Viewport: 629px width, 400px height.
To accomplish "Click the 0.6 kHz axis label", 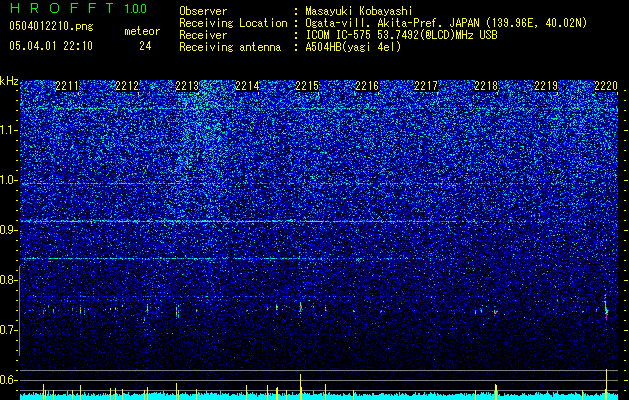I will pyautogui.click(x=9, y=380).
